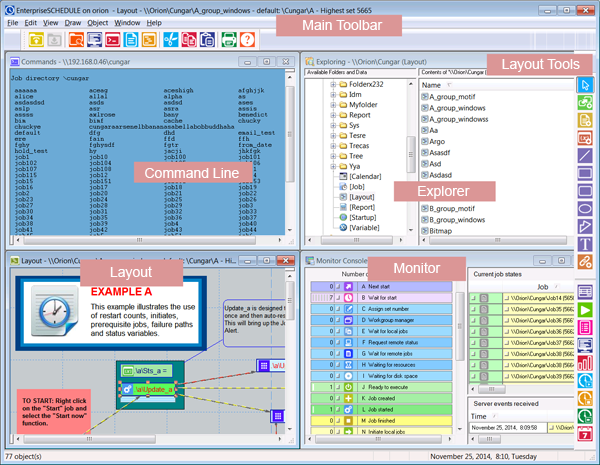The image size is (600, 465).
Task: Select the red add-variable layout tool
Action: [x=585, y=138]
